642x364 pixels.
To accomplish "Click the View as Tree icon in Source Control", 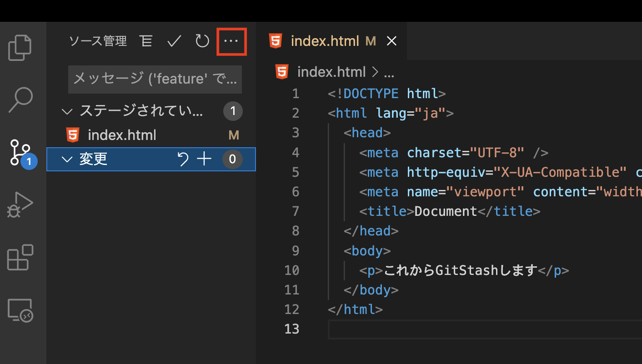I will [146, 41].
